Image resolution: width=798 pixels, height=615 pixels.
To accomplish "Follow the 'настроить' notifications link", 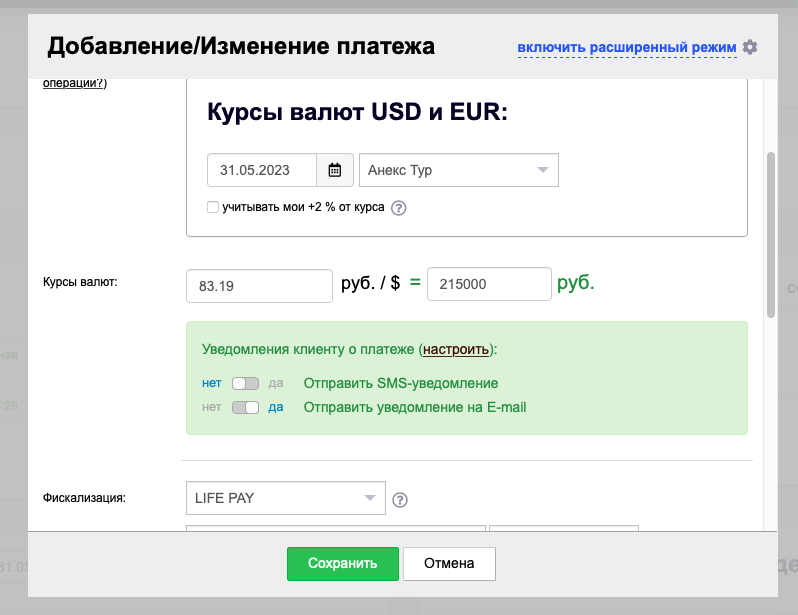I will pos(456,349).
